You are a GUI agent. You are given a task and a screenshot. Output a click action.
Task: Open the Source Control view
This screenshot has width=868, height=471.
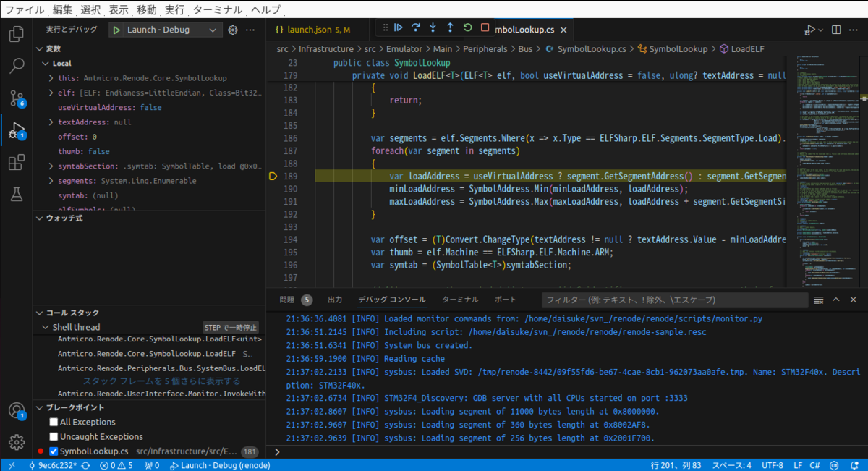click(x=16, y=98)
